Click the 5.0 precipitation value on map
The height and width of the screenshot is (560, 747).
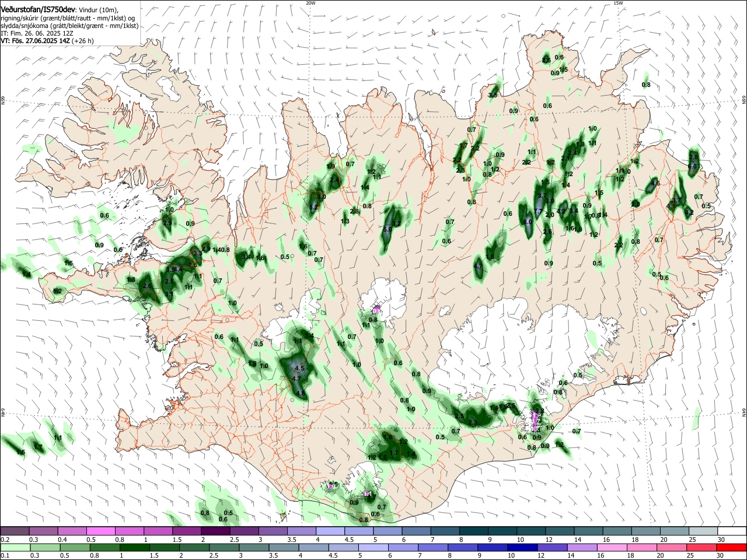(x=388, y=230)
